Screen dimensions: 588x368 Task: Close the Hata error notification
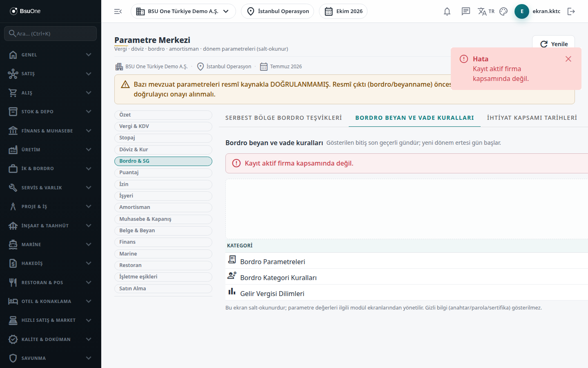tap(568, 59)
